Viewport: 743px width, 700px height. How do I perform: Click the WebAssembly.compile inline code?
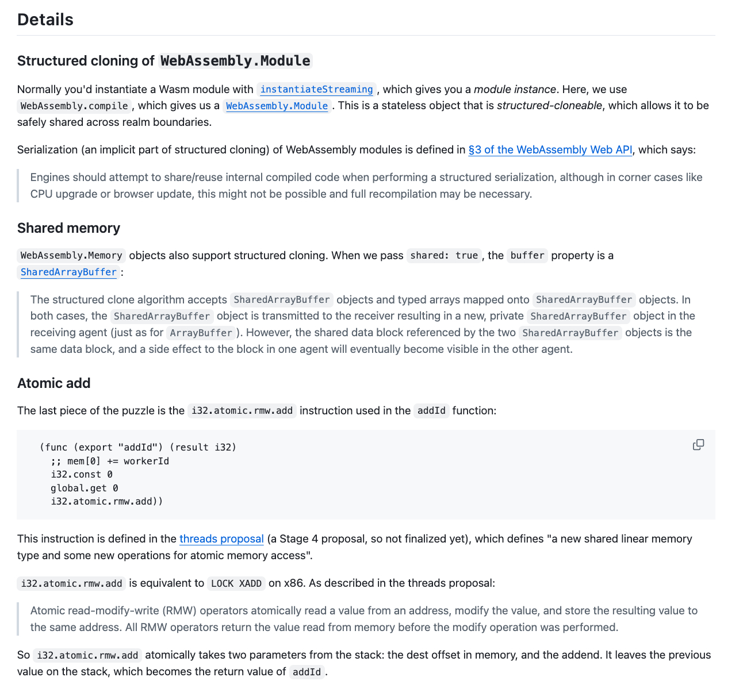coord(74,106)
